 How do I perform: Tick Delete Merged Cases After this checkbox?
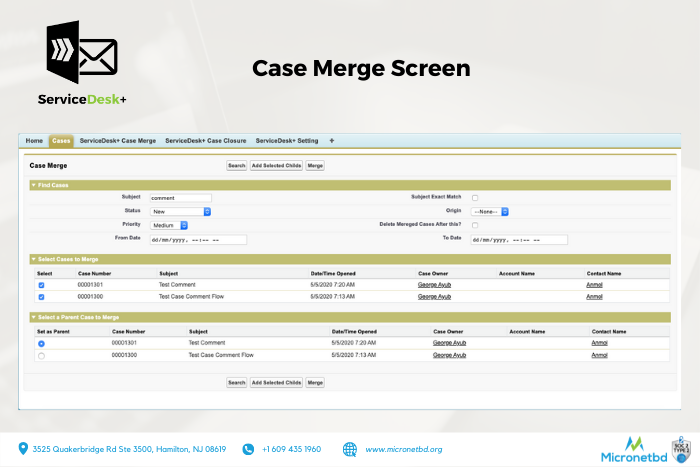(x=475, y=225)
